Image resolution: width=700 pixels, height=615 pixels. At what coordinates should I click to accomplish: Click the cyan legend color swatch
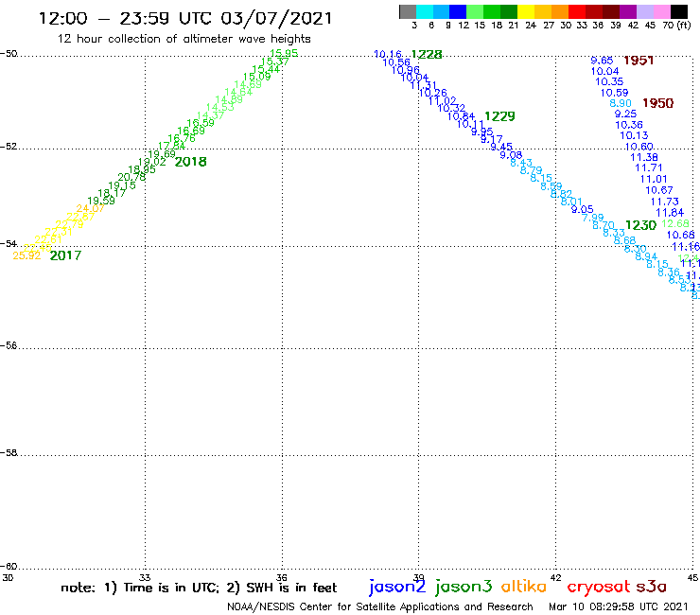coord(425,11)
